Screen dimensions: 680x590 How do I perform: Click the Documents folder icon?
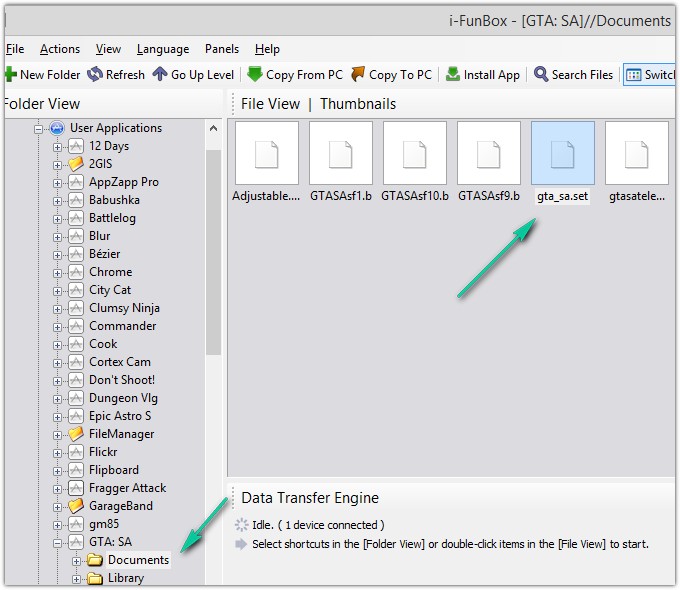point(95,560)
